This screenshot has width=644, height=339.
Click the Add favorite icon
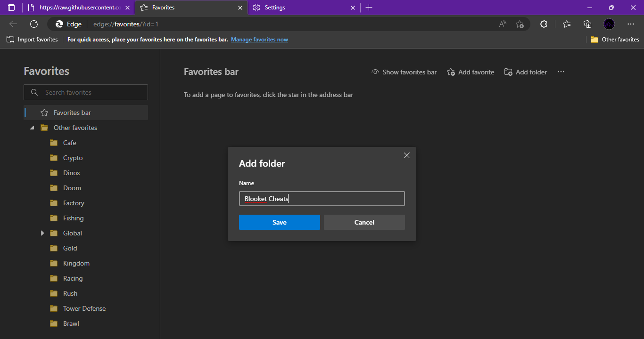coord(451,72)
